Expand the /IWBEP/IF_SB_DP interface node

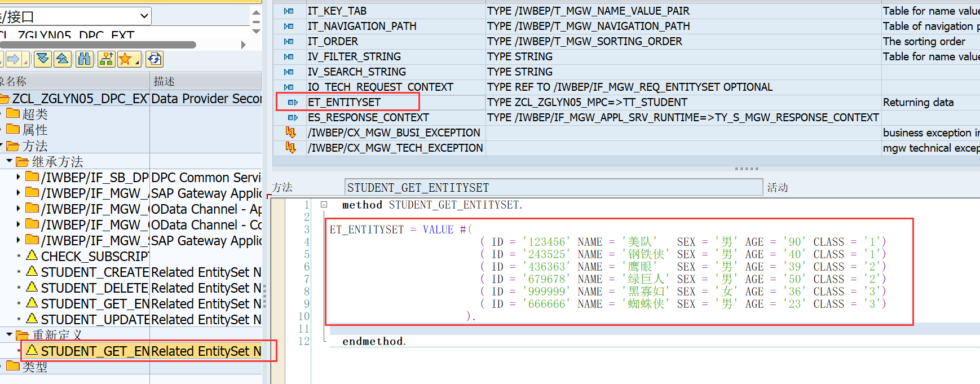coord(19,177)
